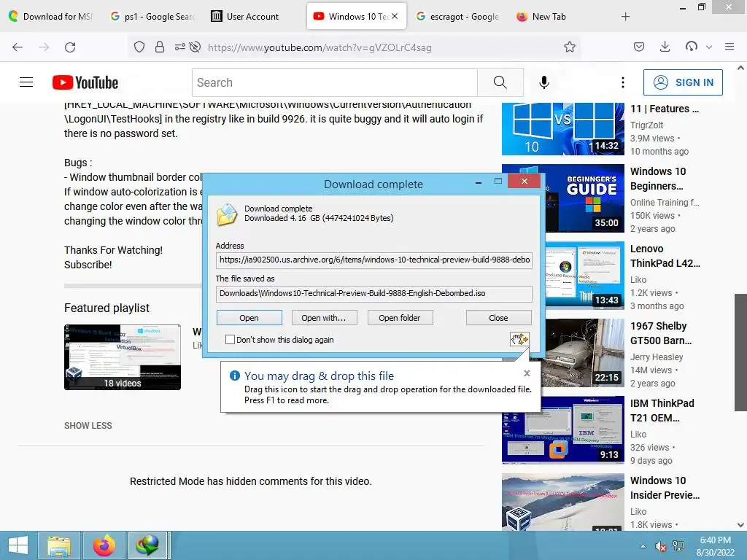
Task: Open the YouTube guide hamburger menu
Action: (x=26, y=82)
